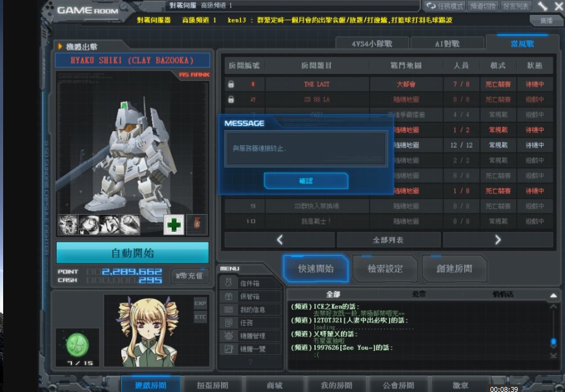Click the lock icon on room 2
The width and height of the screenshot is (565, 392).
(231, 100)
